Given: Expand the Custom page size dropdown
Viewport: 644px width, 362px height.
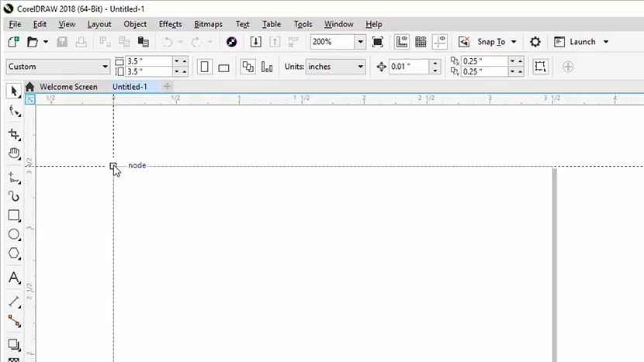Looking at the screenshot, I should [106, 67].
